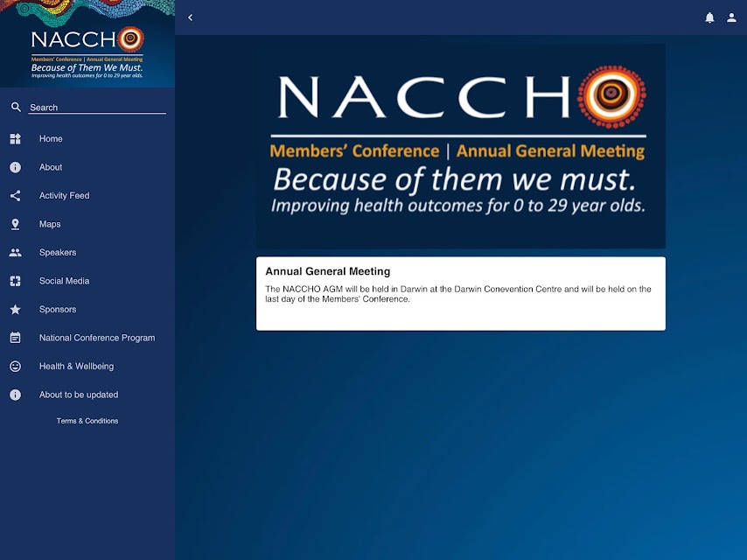747x560 pixels.
Task: Click the Home dashboard icon
Action: click(15, 139)
